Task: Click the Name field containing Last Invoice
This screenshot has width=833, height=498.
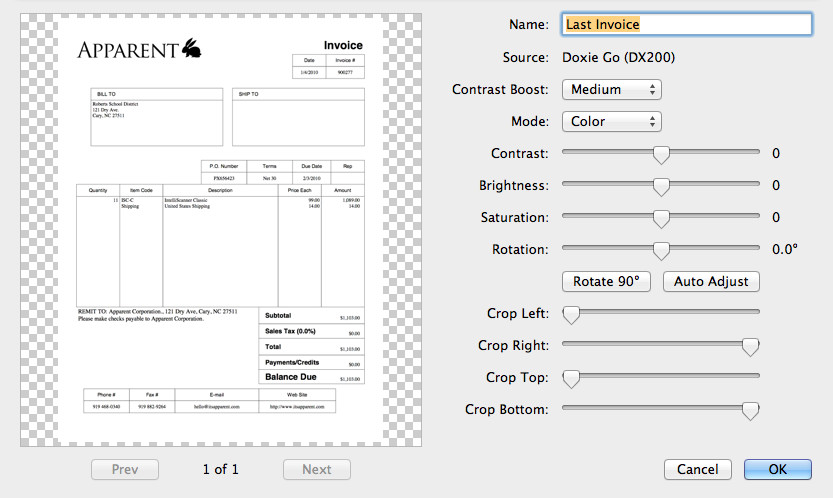Action: click(x=686, y=24)
